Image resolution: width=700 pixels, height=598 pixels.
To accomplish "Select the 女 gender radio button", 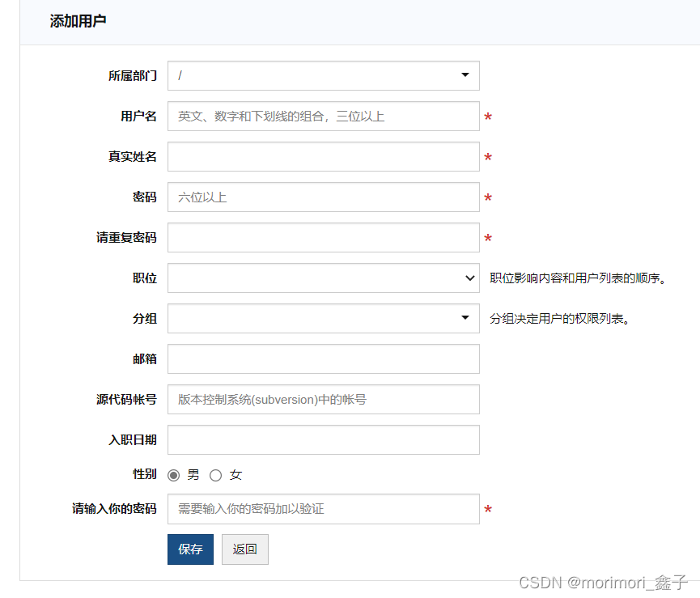I will [x=215, y=475].
